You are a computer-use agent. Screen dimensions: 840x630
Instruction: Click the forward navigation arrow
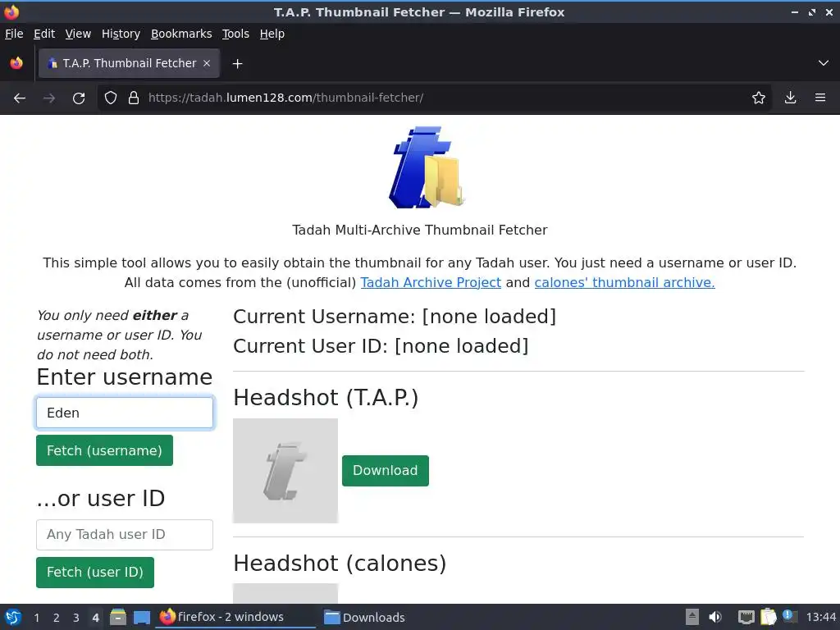(49, 98)
